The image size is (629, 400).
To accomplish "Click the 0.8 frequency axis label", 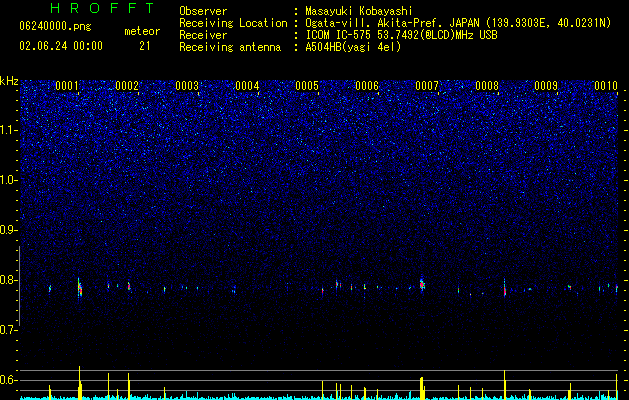I will point(9,280).
